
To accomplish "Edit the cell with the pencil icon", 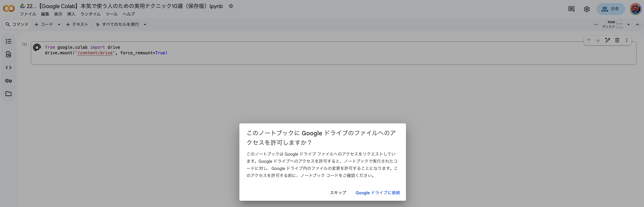I will pos(608,40).
